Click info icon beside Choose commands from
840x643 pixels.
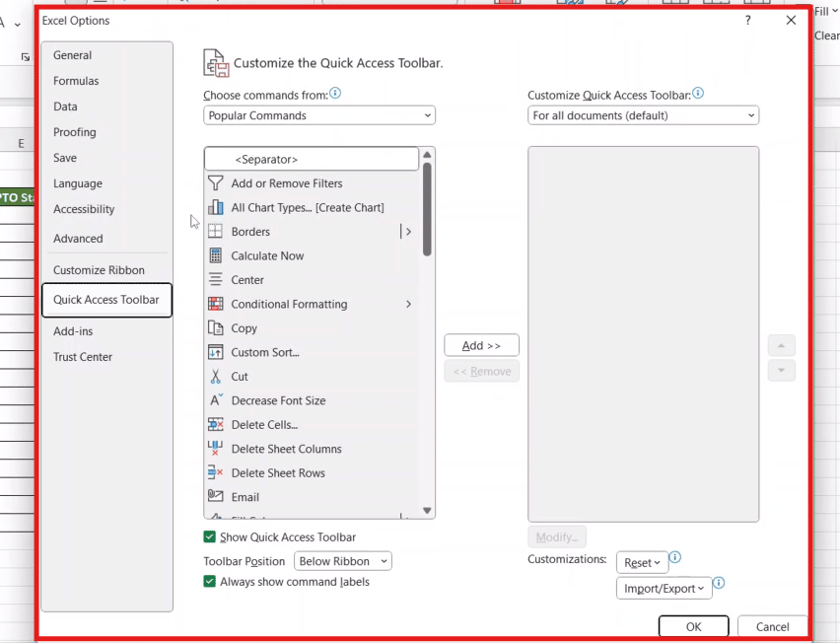[335, 94]
